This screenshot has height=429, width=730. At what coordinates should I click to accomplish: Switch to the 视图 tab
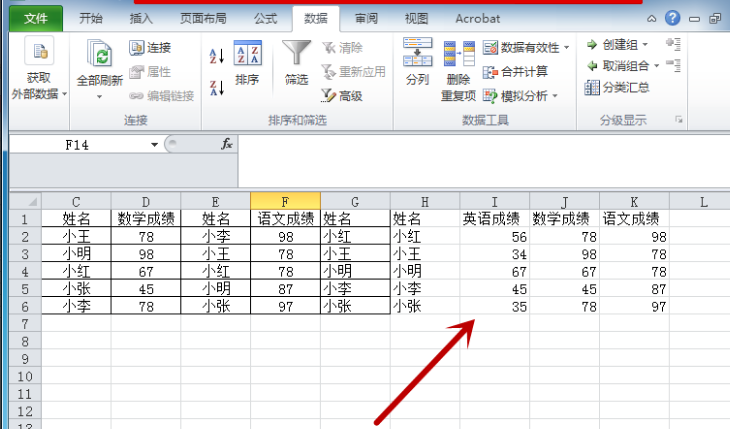(416, 19)
